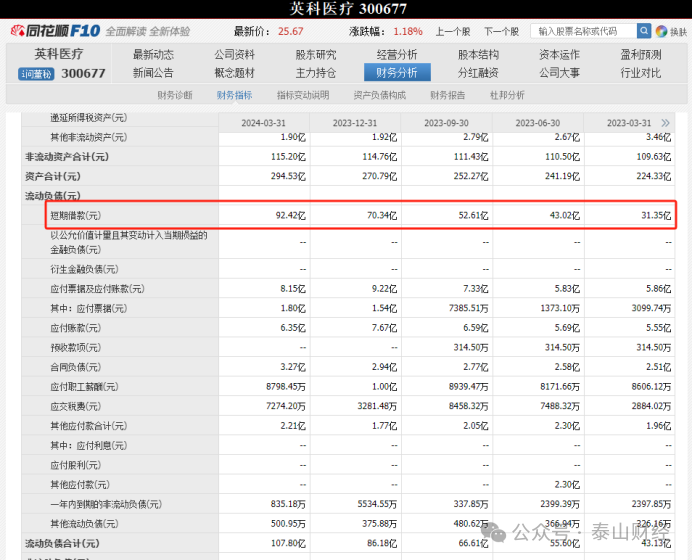Click the 2023-12-31 column header
The width and height of the screenshot is (692, 560).
(355, 123)
